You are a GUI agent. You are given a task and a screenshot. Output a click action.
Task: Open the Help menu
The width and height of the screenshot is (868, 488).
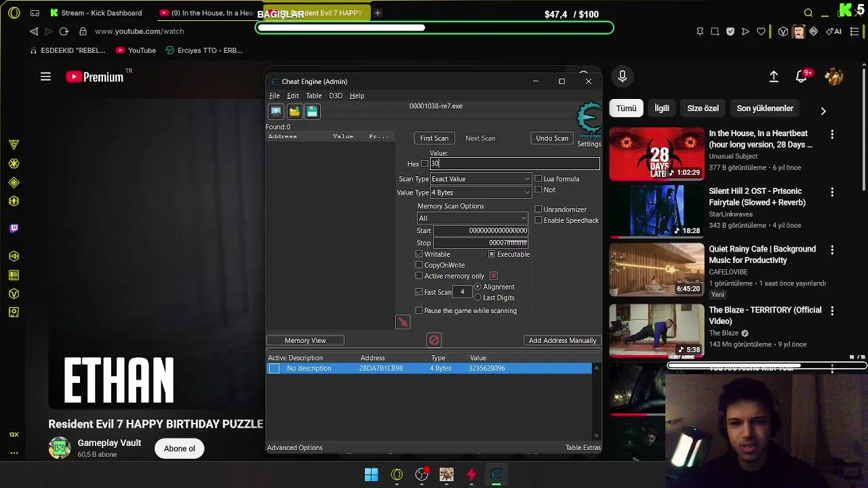pyautogui.click(x=357, y=96)
